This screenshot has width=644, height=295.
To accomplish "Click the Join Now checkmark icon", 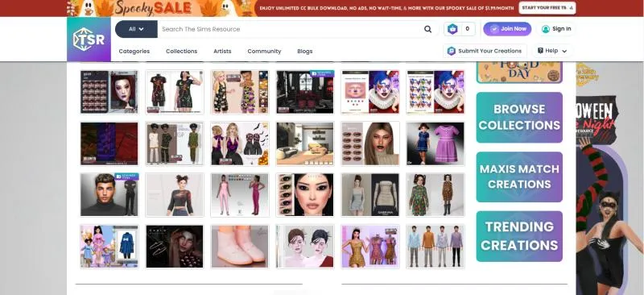I will (x=494, y=29).
